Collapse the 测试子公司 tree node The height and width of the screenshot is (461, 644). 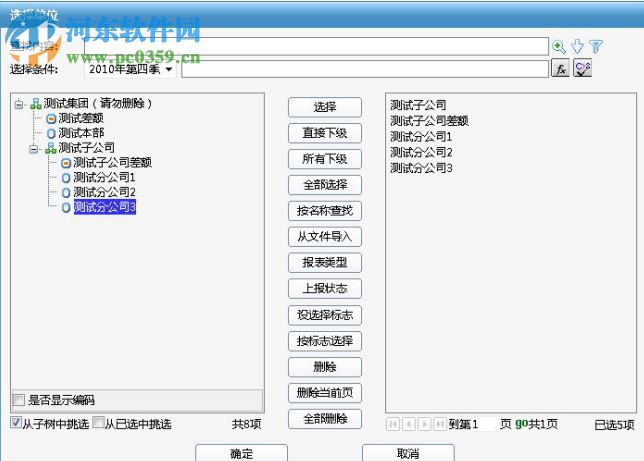[34, 149]
